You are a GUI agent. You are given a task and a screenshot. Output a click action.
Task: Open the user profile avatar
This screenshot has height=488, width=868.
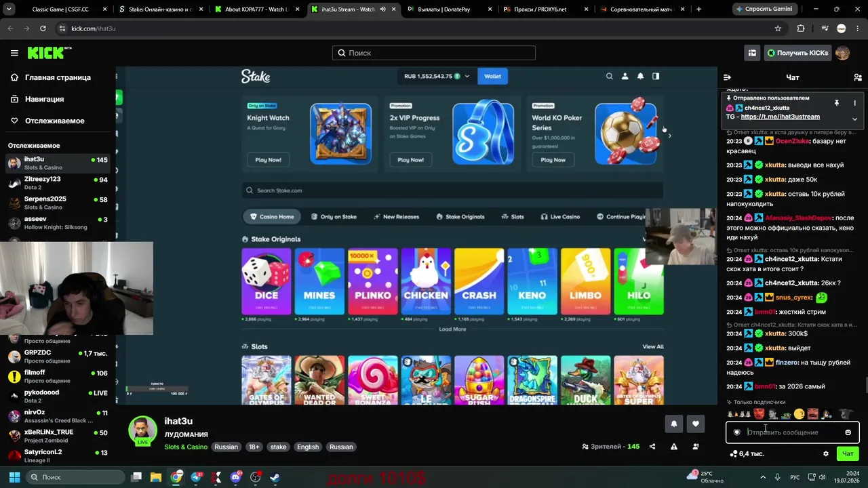coord(842,53)
